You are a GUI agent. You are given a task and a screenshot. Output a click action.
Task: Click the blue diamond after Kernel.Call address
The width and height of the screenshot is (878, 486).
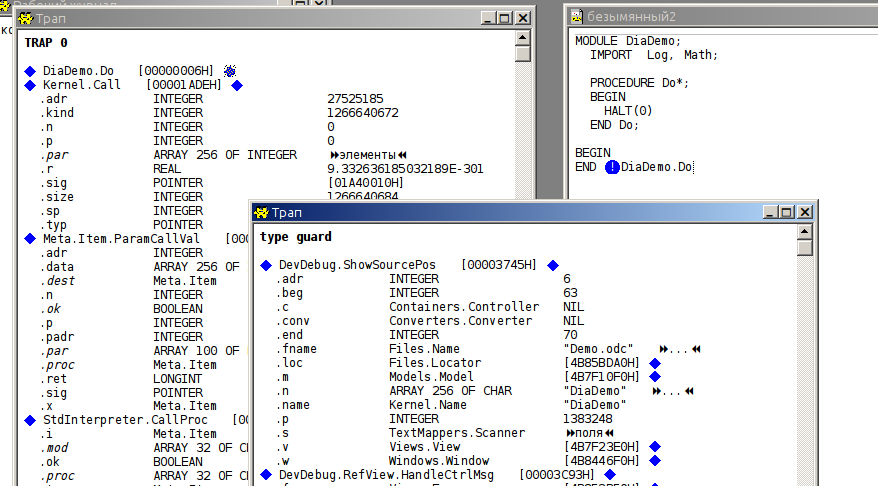[237, 85]
